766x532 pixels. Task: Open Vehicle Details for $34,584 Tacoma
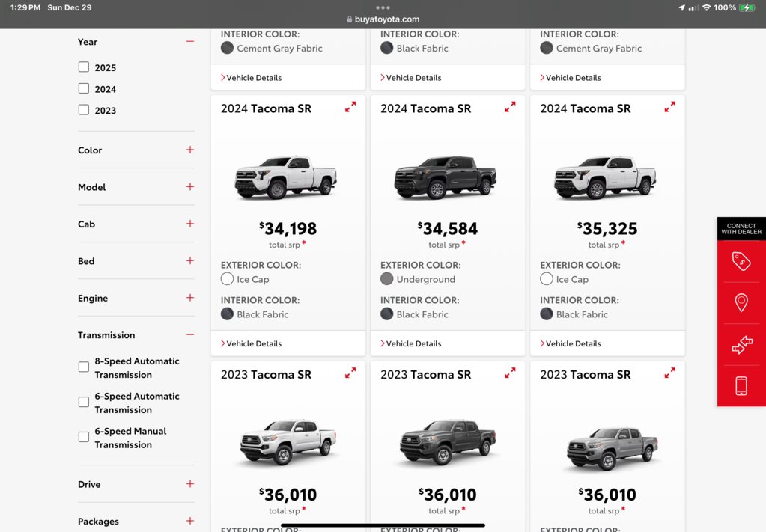point(411,343)
